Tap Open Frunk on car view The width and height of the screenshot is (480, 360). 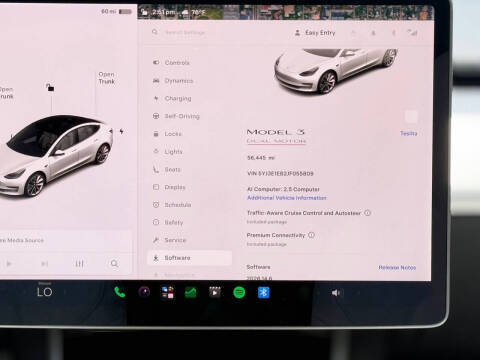6,93
